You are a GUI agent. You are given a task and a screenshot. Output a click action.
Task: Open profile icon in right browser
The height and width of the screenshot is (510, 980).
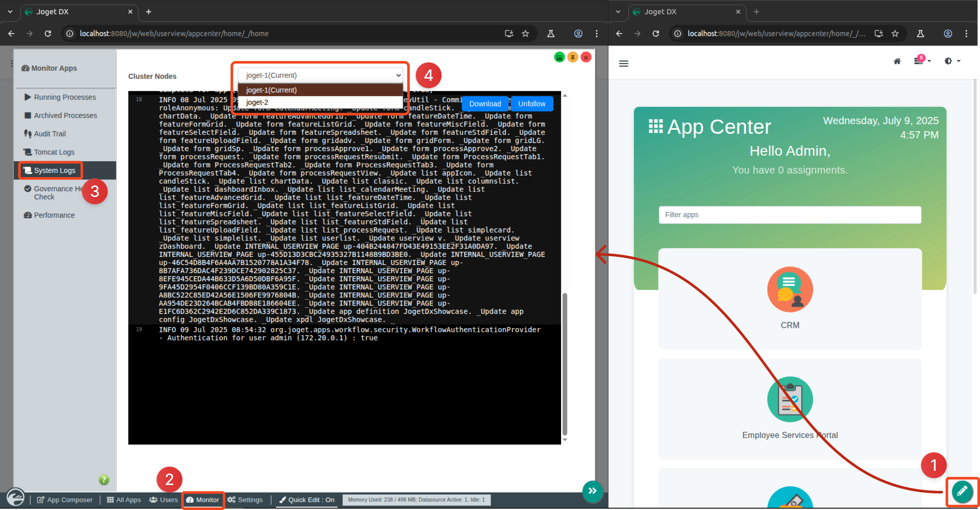click(x=948, y=33)
